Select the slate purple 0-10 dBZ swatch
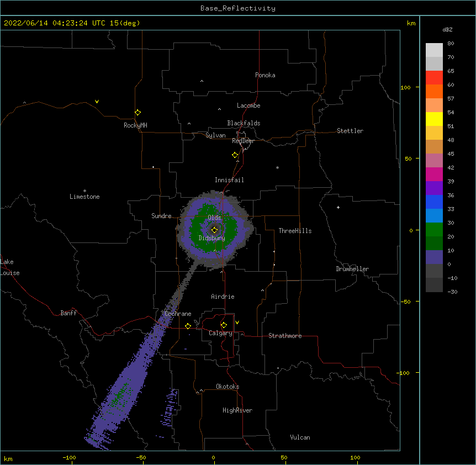This screenshot has height=465, width=476. pos(434,257)
